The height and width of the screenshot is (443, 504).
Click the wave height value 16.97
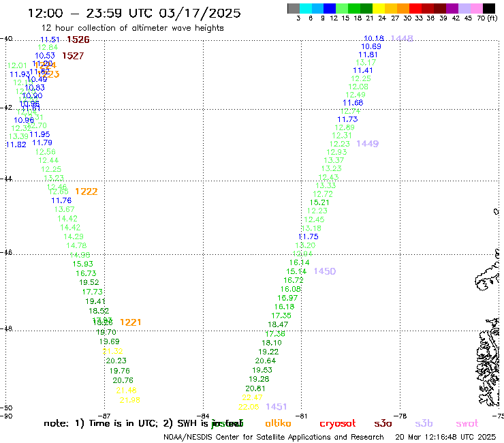(287, 298)
